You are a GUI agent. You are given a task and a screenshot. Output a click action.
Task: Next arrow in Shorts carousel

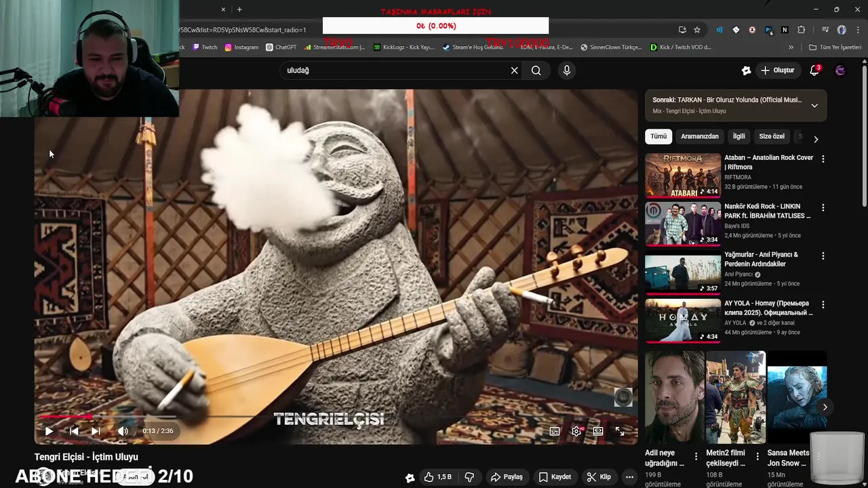tap(825, 407)
